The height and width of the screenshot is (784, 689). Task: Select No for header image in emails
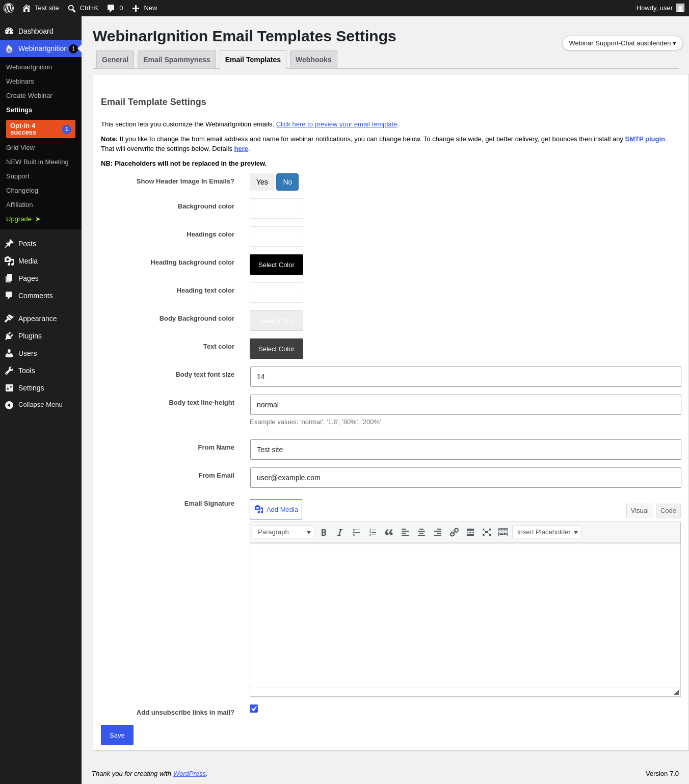(287, 182)
